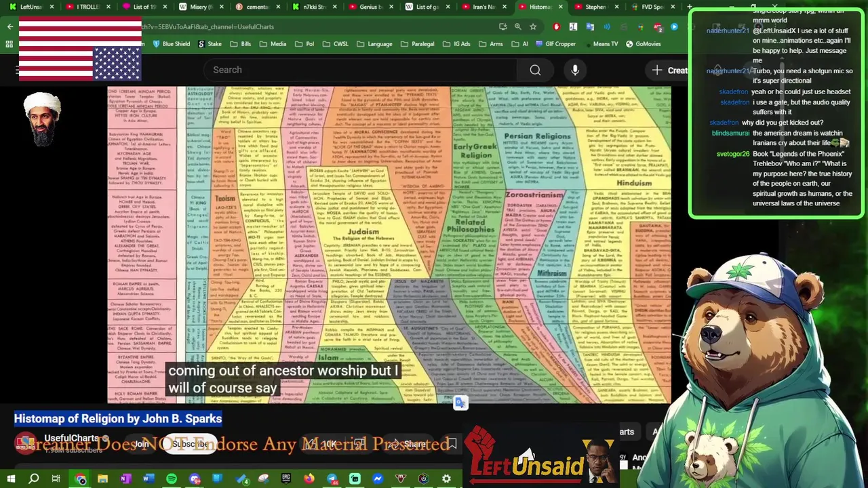Click the Subscribe button for UsefulCharts

189,445
